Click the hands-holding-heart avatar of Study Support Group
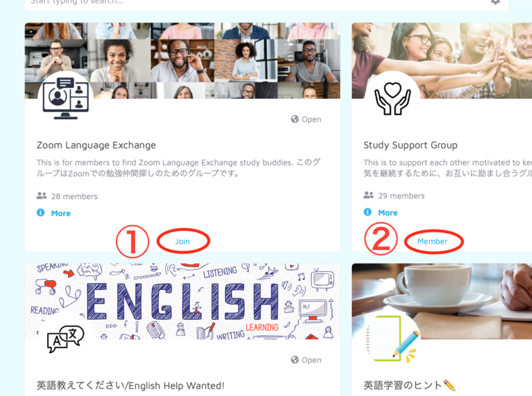The height and width of the screenshot is (396, 532). click(393, 99)
